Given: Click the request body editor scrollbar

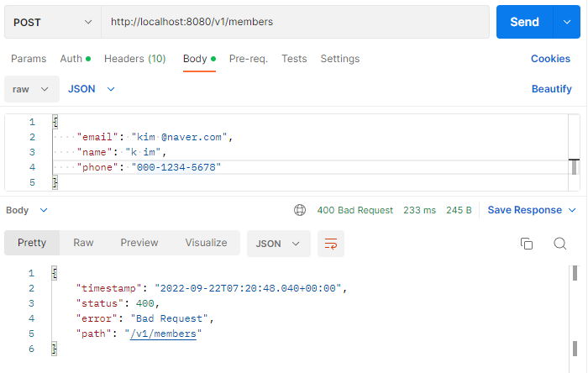Looking at the screenshot, I should (574, 167).
